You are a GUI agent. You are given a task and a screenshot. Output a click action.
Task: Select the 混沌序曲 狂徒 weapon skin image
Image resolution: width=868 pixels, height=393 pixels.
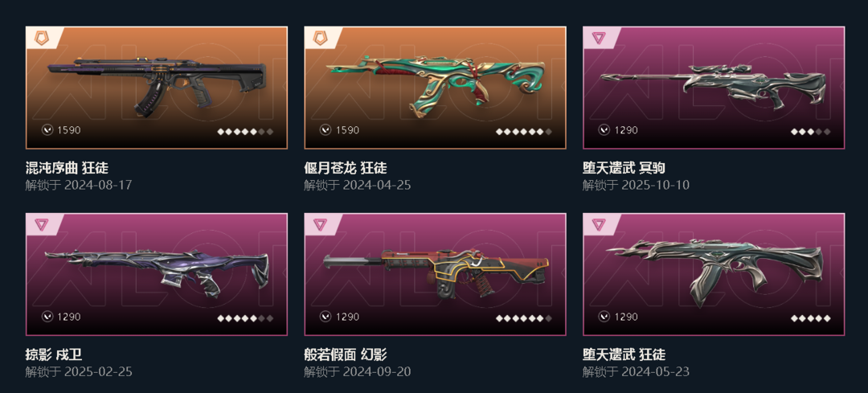(x=157, y=84)
